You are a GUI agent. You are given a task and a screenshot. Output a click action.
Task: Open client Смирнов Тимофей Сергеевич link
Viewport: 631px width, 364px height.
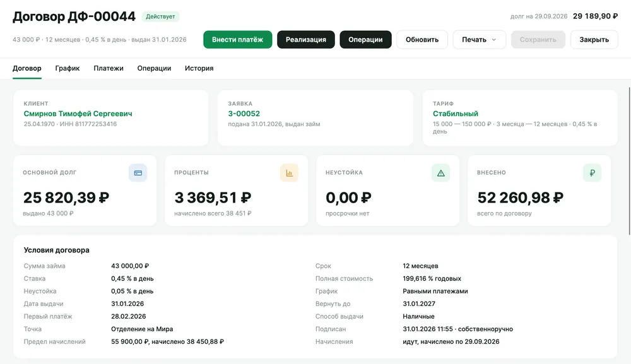click(78, 114)
